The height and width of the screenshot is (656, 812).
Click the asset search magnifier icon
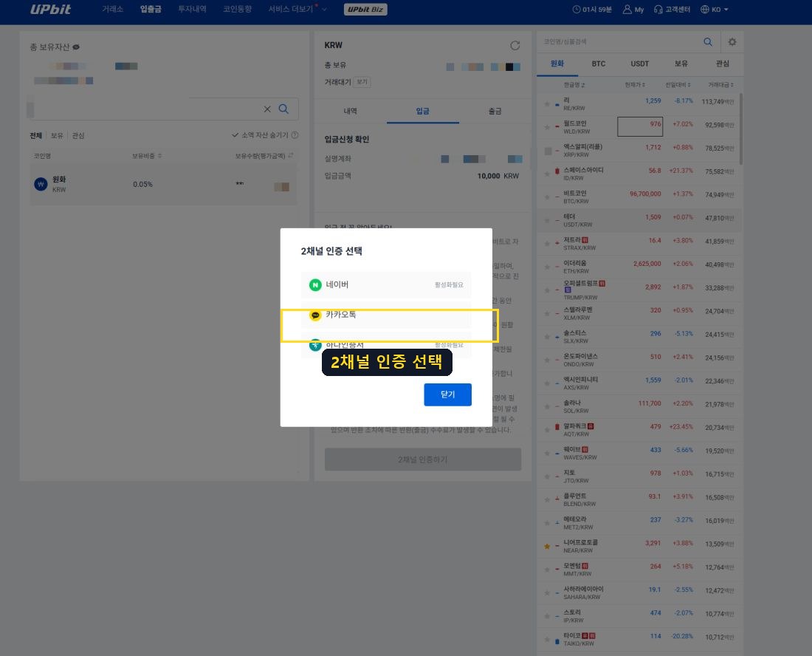pyautogui.click(x=283, y=109)
